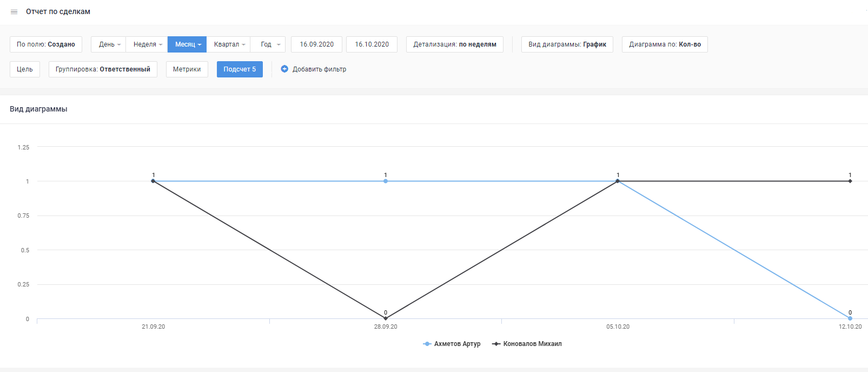868x372 pixels.
Task: Open the По полю: Создано selector
Action: pyautogui.click(x=46, y=44)
